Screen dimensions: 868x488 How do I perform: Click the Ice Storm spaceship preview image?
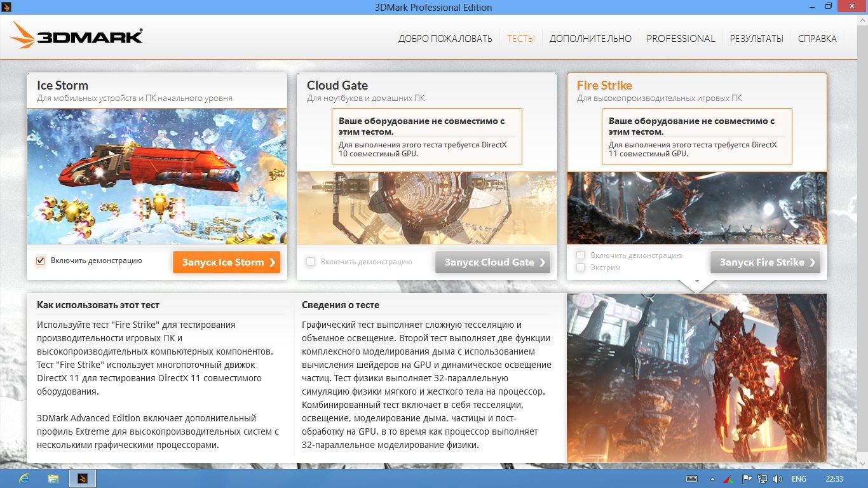(x=157, y=176)
